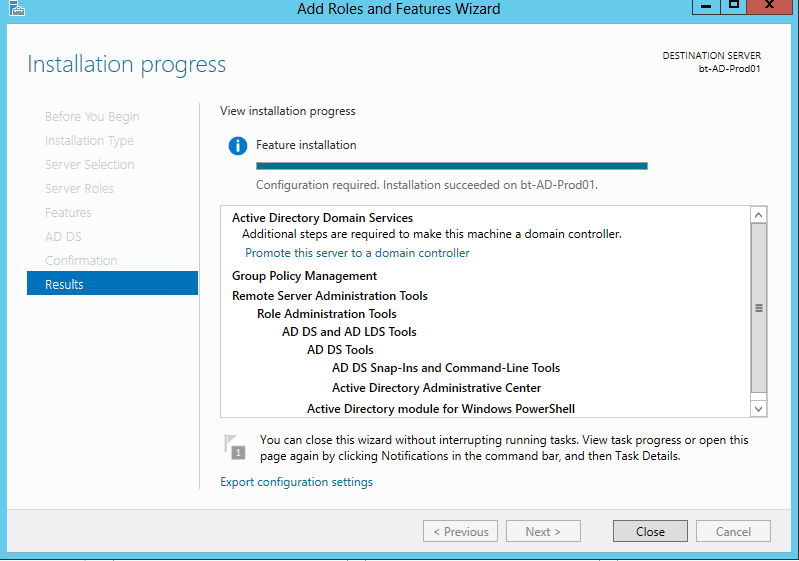Click the results list scrollbar thumb

(759, 308)
